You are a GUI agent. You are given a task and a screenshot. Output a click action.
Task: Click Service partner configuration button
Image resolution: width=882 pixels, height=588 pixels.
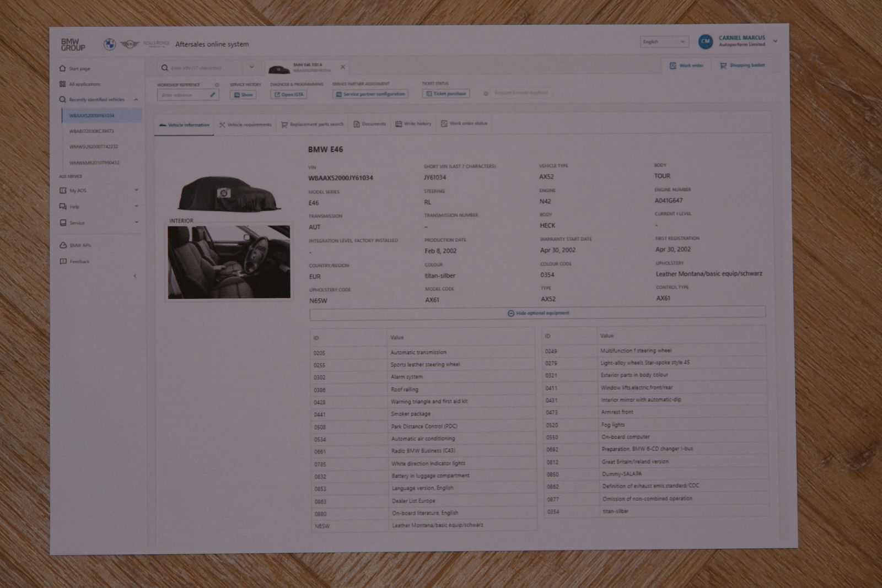click(370, 94)
